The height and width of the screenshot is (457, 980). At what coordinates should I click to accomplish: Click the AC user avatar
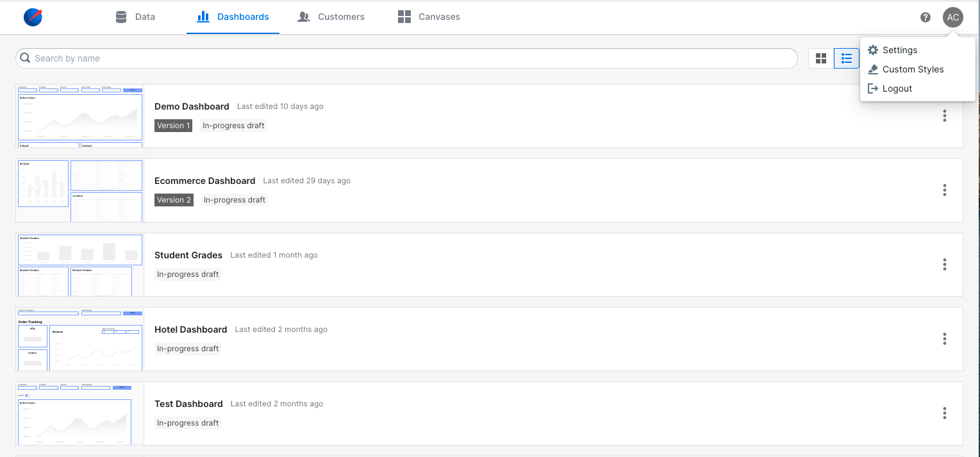coord(952,17)
